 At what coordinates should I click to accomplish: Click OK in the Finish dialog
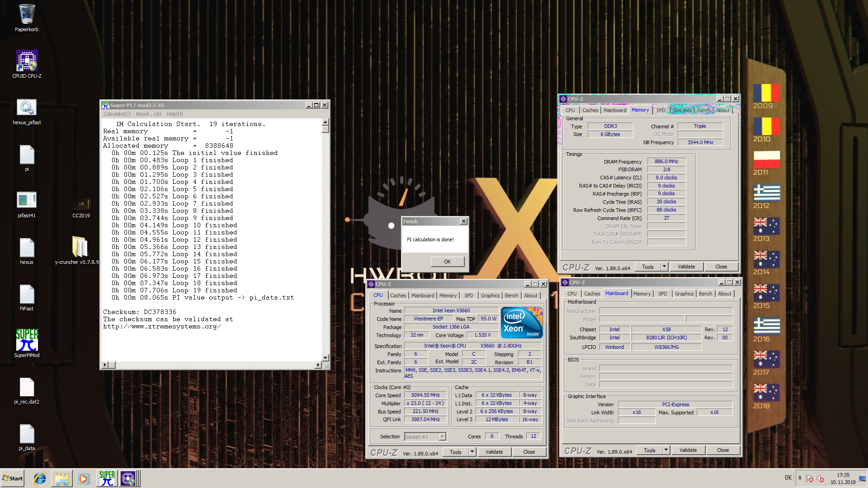pyautogui.click(x=447, y=262)
